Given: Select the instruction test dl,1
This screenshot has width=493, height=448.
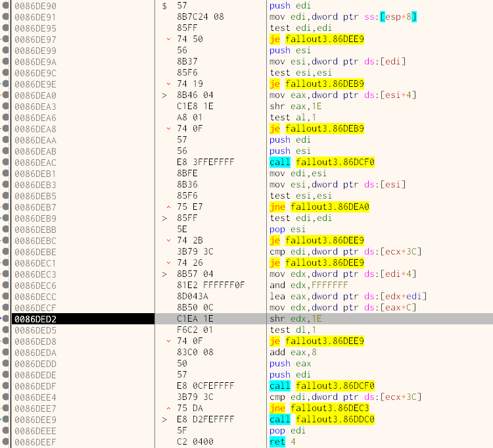Looking at the screenshot, I should point(293,330).
